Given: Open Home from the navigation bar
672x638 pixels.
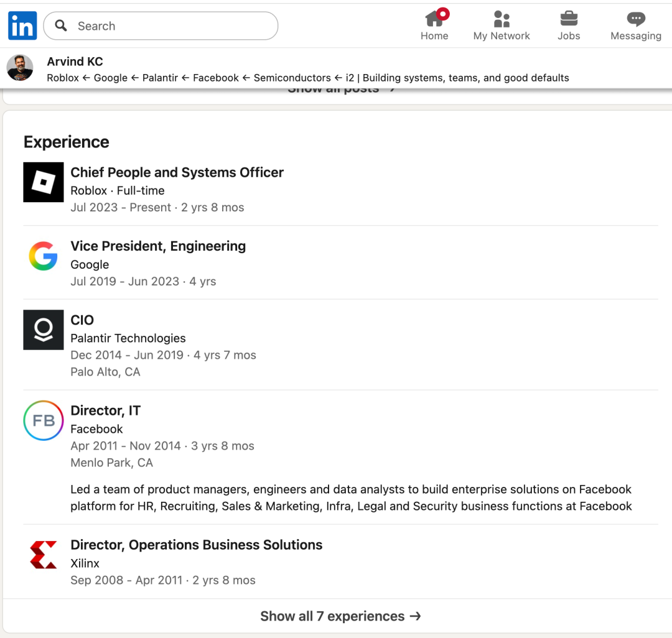Looking at the screenshot, I should (x=434, y=25).
